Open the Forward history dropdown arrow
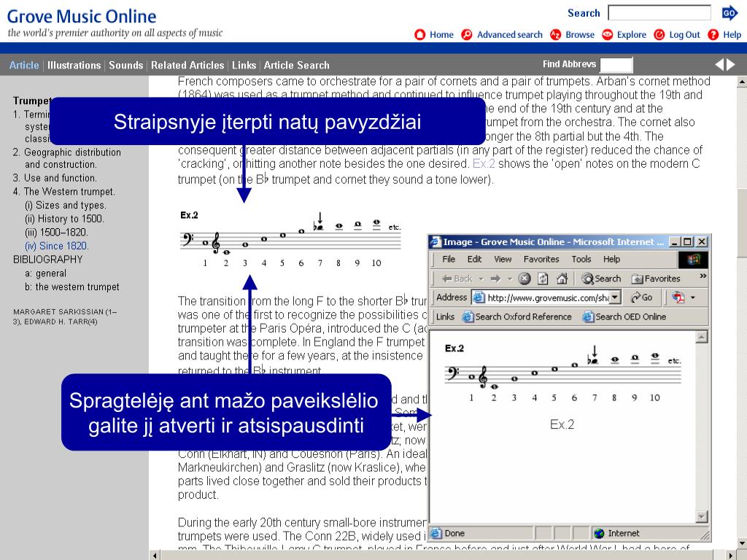The height and width of the screenshot is (560, 747). (510, 279)
